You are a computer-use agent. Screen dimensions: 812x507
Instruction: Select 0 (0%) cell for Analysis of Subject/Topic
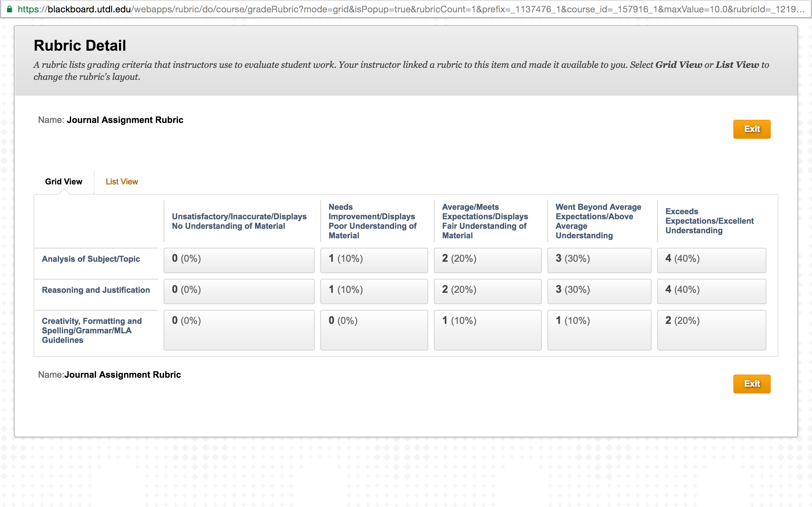coord(239,260)
